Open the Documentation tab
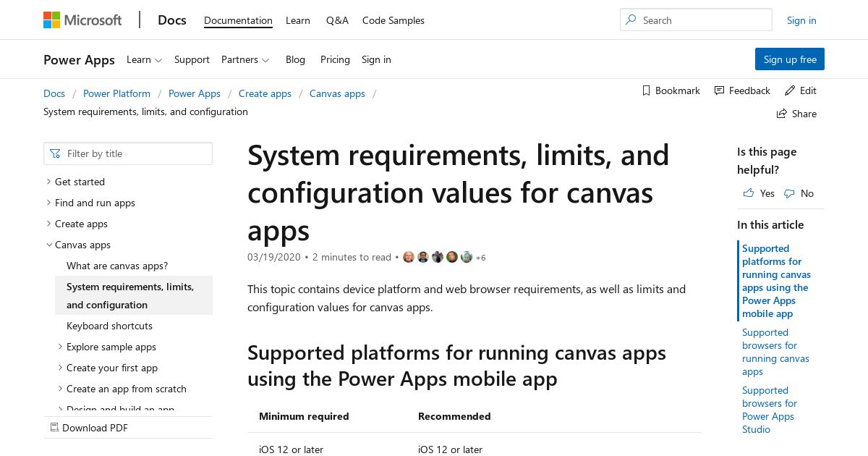 [x=238, y=20]
